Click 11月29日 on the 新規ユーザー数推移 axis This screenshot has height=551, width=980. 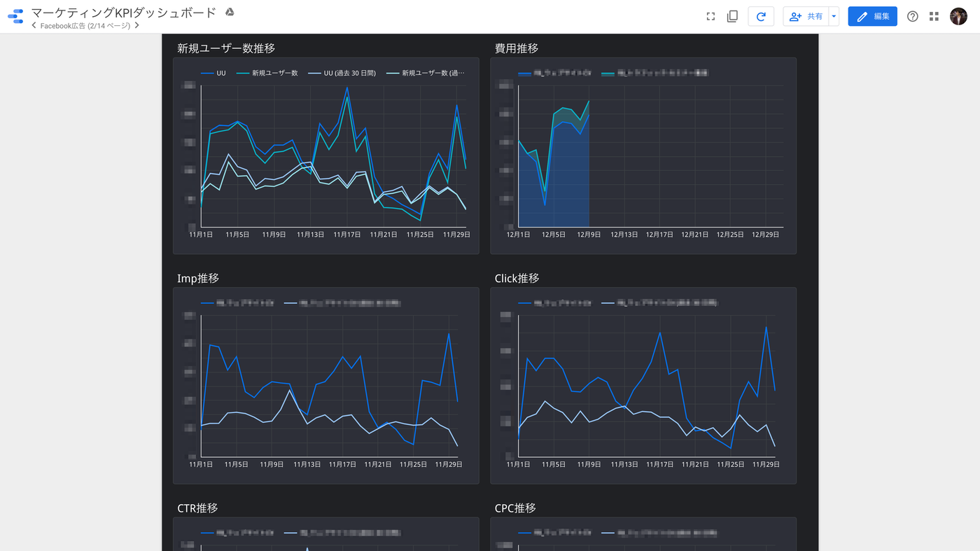pyautogui.click(x=456, y=235)
